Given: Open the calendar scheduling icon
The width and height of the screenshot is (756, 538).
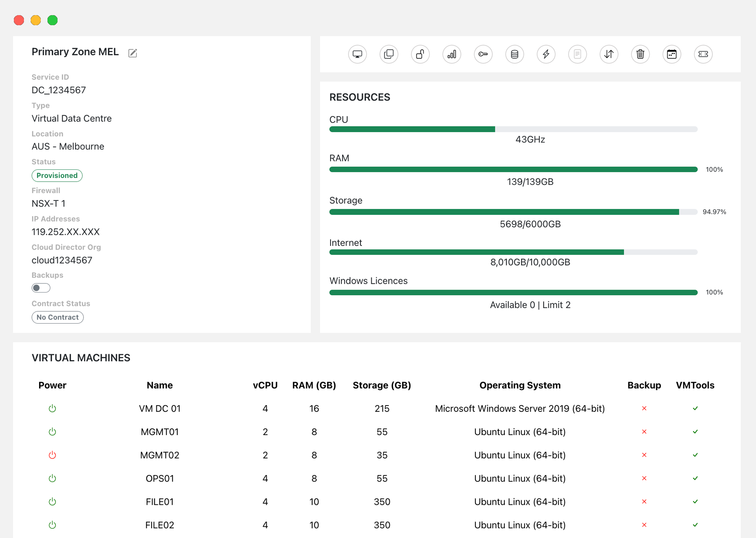Looking at the screenshot, I should (x=672, y=54).
